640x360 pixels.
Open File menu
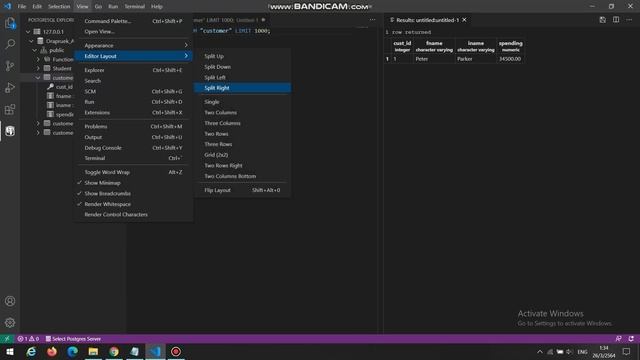point(22,7)
